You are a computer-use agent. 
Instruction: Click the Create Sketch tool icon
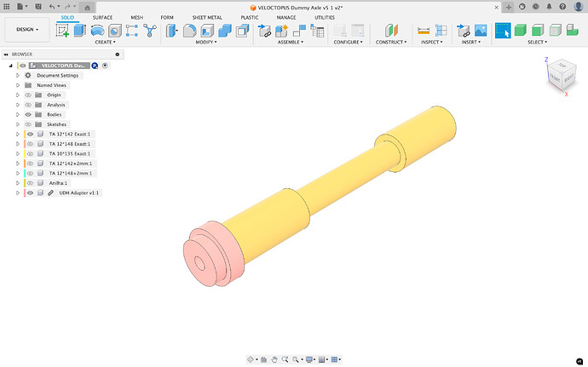tap(63, 31)
